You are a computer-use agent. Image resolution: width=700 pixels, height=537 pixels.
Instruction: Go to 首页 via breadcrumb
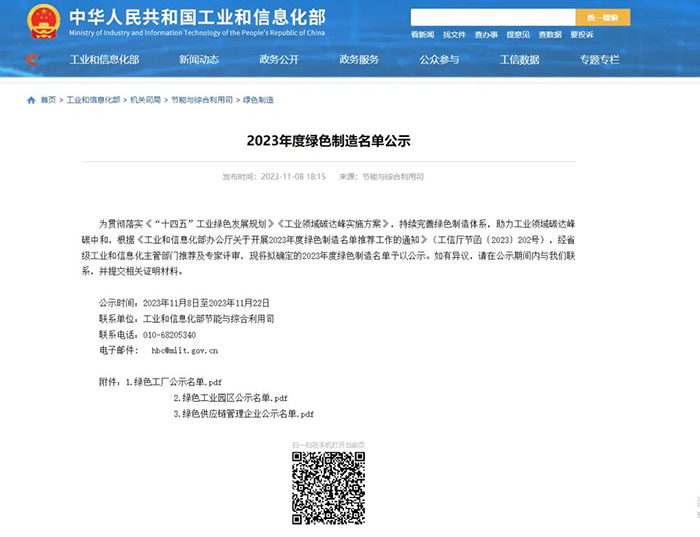point(48,100)
